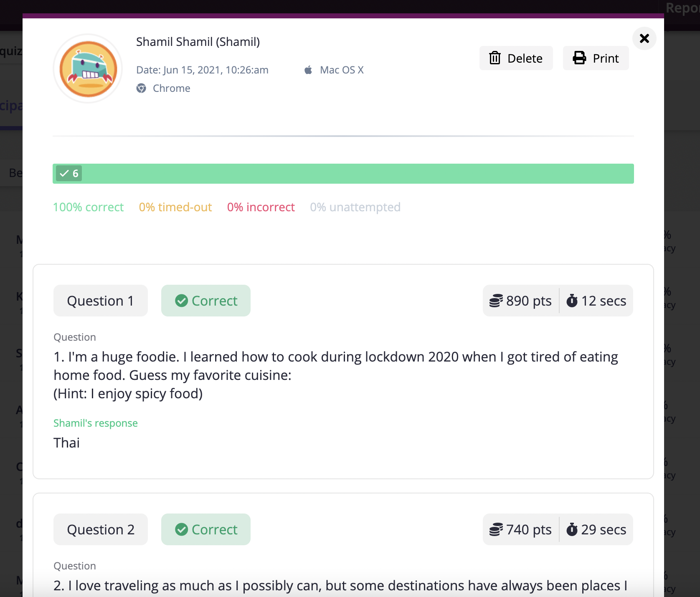Image resolution: width=700 pixels, height=597 pixels.
Task: Click the stopwatch icon next to 12 secs
Action: coord(572,301)
